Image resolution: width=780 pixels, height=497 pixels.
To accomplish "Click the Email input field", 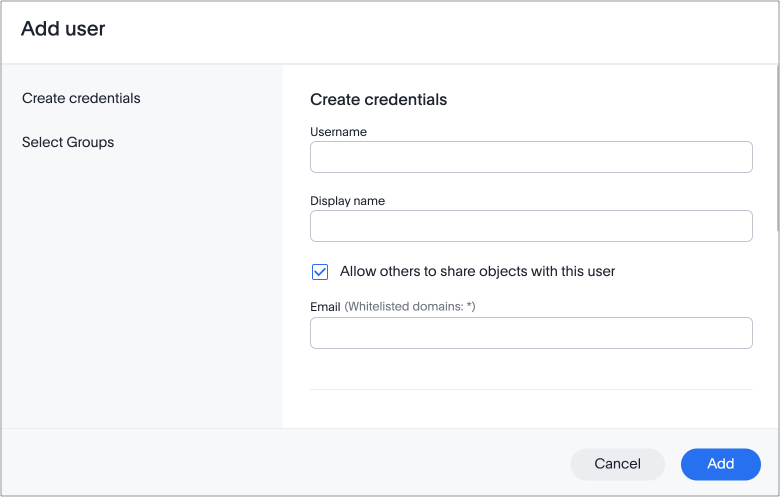I will click(x=531, y=333).
